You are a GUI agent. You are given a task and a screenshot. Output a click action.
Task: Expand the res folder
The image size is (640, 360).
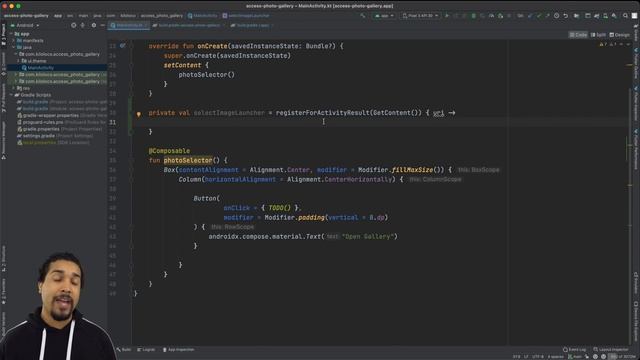(x=14, y=88)
